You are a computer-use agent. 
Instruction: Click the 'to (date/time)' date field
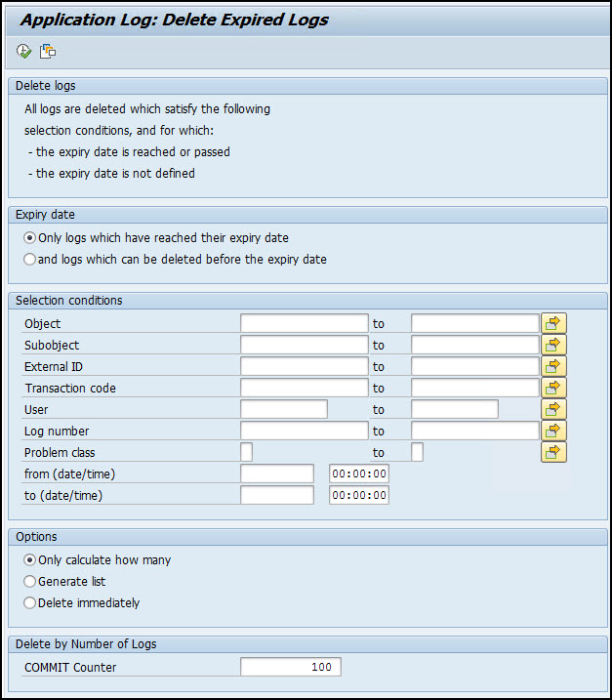(277, 495)
